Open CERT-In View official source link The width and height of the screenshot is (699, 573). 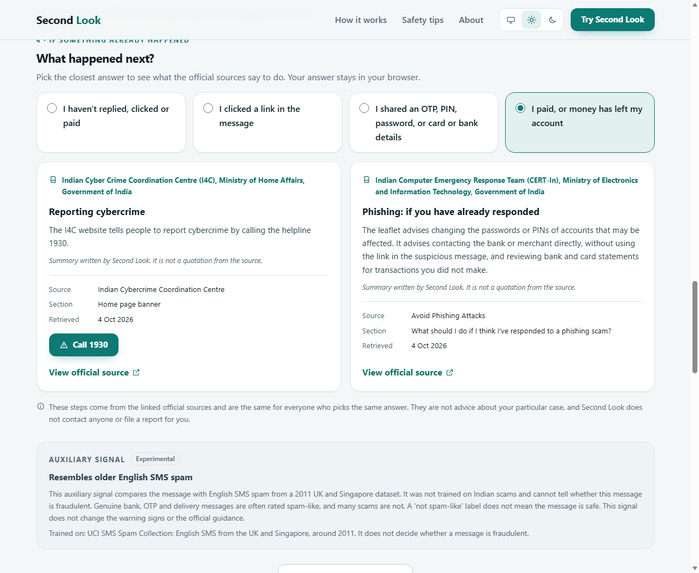click(407, 373)
